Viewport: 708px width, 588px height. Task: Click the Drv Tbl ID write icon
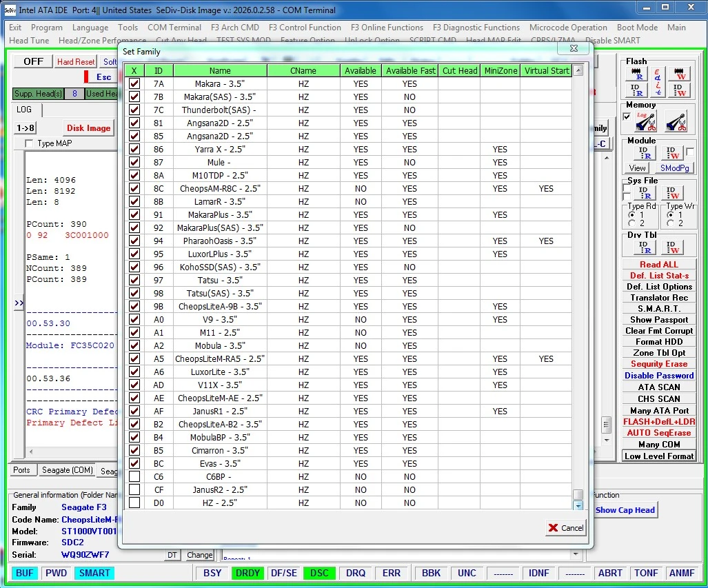(672, 247)
